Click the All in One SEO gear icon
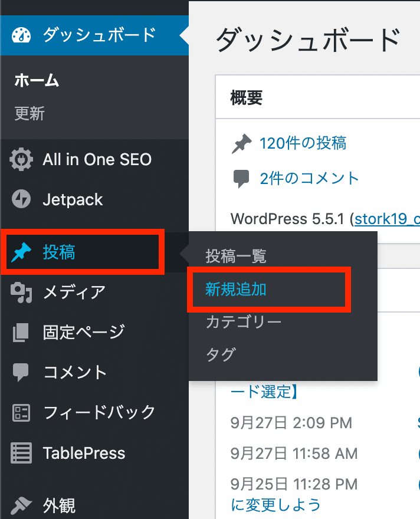Viewport: 420px width, 519px height. (x=21, y=160)
